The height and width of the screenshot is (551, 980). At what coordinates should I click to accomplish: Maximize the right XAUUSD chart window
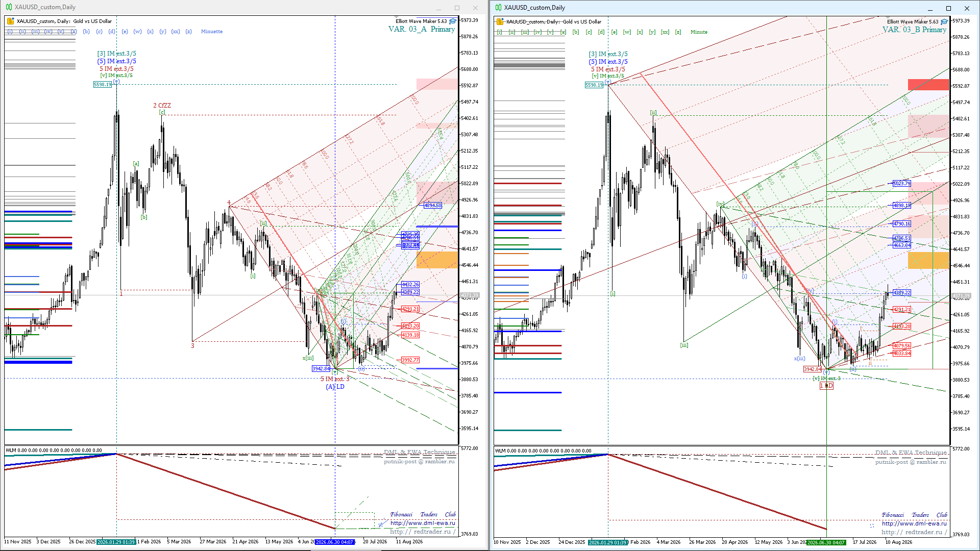948,8
